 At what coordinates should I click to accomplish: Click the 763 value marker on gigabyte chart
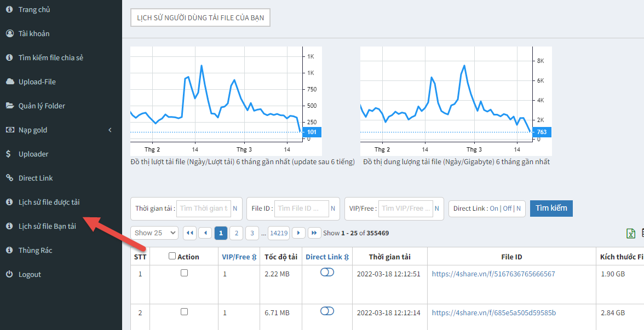541,132
